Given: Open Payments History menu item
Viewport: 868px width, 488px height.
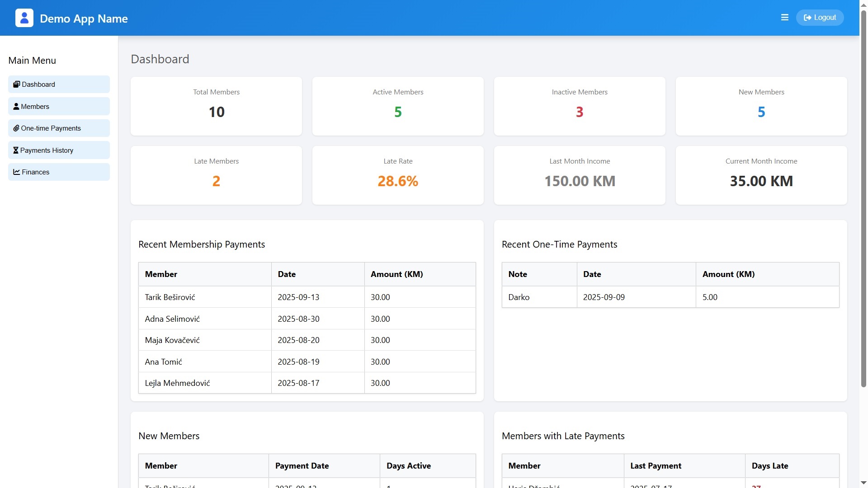Looking at the screenshot, I should point(59,150).
